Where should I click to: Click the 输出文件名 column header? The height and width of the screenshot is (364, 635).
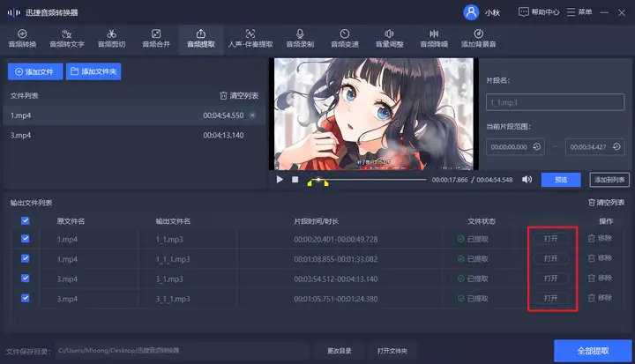click(x=173, y=221)
